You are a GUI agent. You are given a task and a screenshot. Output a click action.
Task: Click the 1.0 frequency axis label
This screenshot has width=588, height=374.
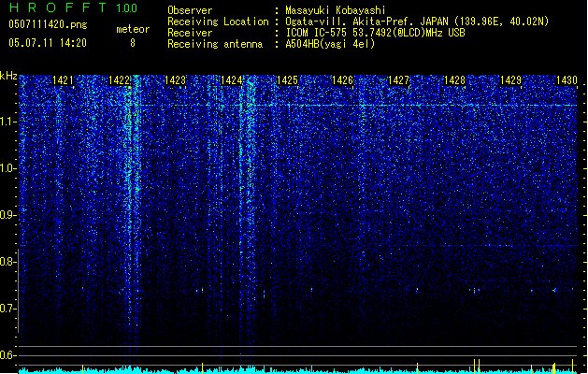(8, 168)
